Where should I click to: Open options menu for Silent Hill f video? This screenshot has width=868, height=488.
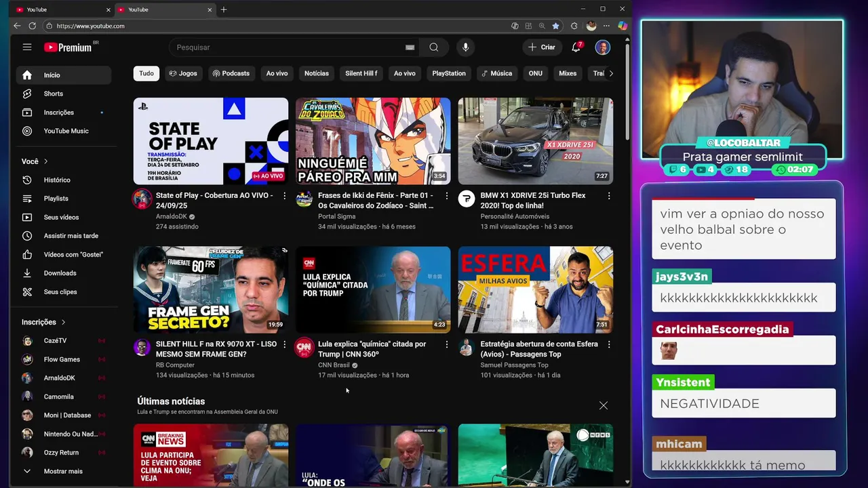pyautogui.click(x=284, y=344)
